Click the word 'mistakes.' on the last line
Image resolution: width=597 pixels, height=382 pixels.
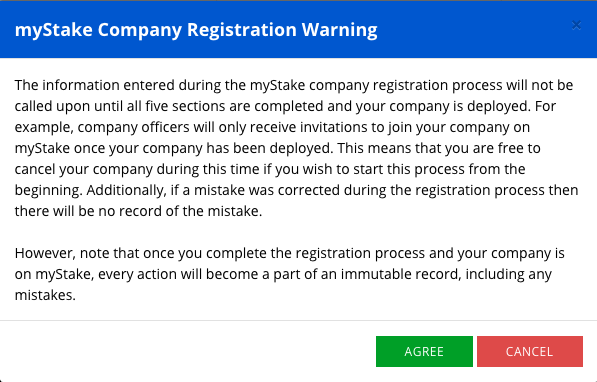point(45,295)
